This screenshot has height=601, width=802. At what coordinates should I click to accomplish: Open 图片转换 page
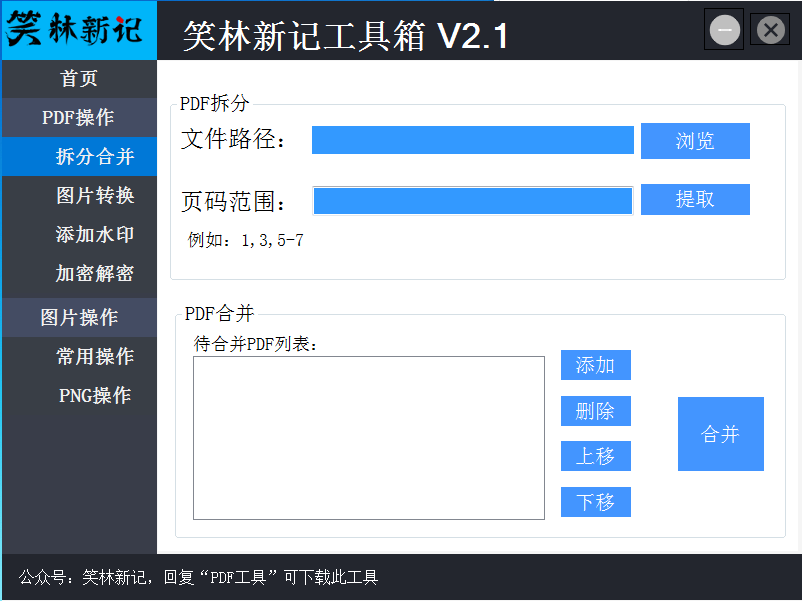(x=79, y=195)
